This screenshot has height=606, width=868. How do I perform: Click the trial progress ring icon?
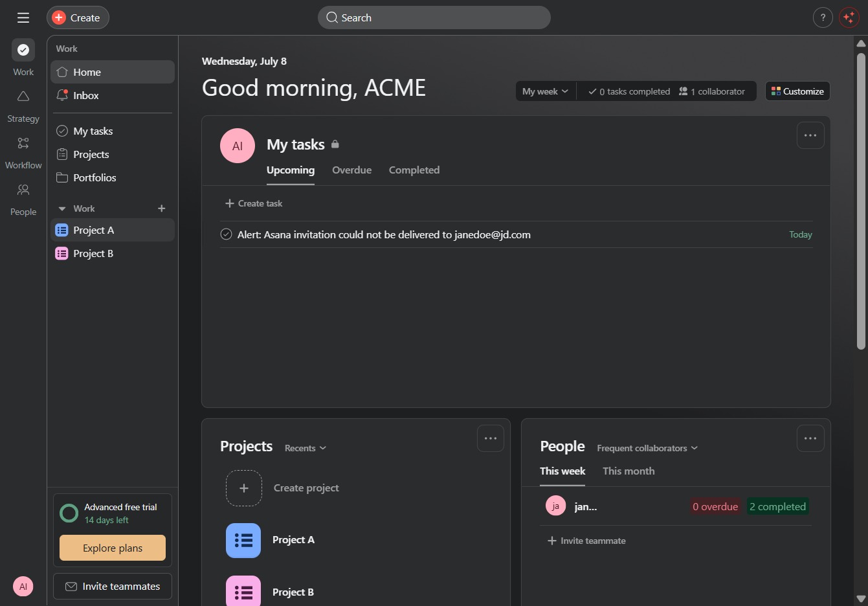coord(69,513)
